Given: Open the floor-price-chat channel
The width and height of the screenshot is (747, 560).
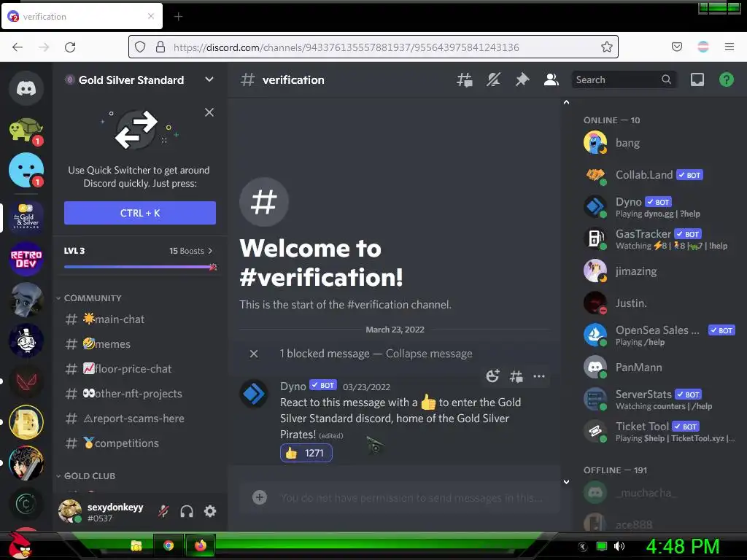Looking at the screenshot, I should [139, 369].
